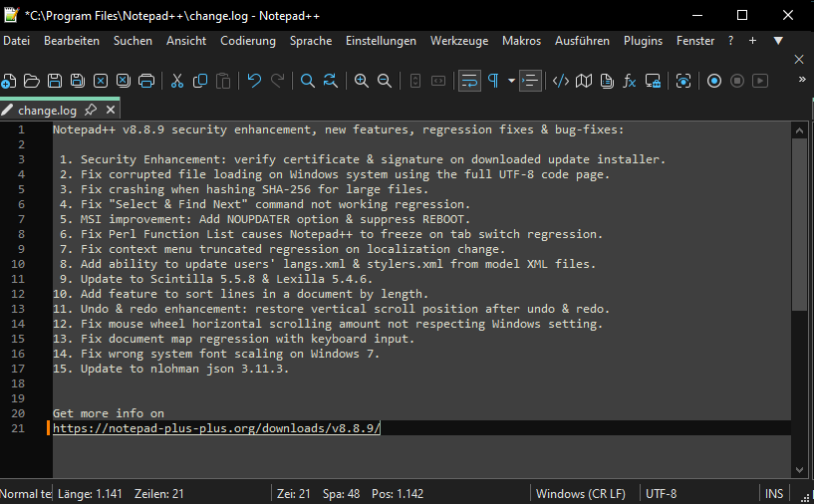Open the Function List fx icon
This screenshot has height=504, width=814.
click(630, 81)
